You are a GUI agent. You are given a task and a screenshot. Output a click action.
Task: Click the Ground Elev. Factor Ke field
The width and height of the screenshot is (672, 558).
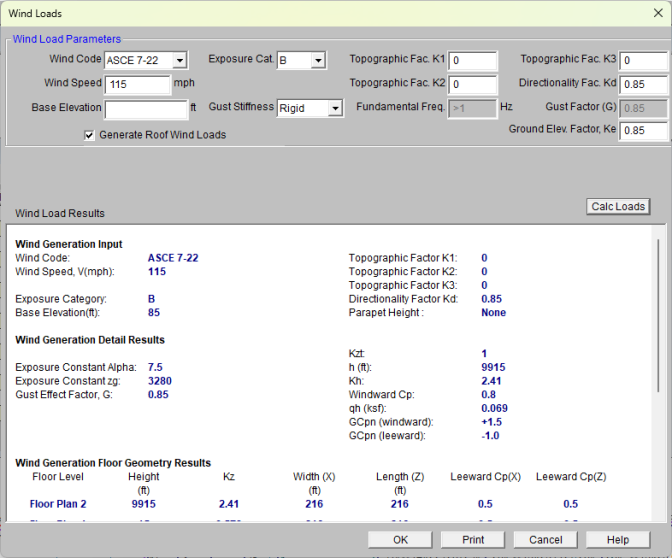point(643,131)
